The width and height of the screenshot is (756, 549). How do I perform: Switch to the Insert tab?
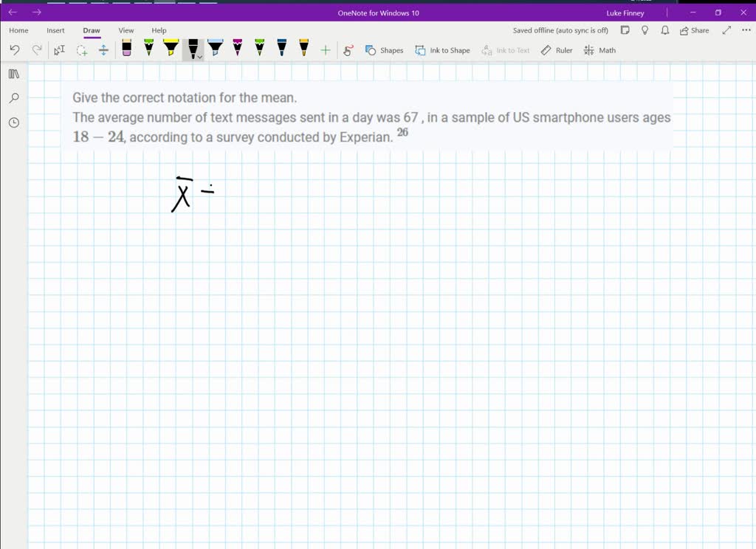55,30
